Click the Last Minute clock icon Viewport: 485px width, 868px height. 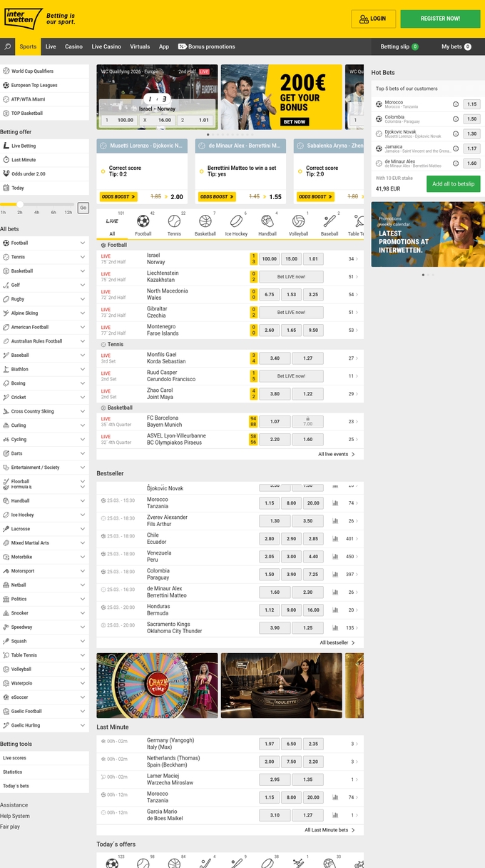(6, 160)
